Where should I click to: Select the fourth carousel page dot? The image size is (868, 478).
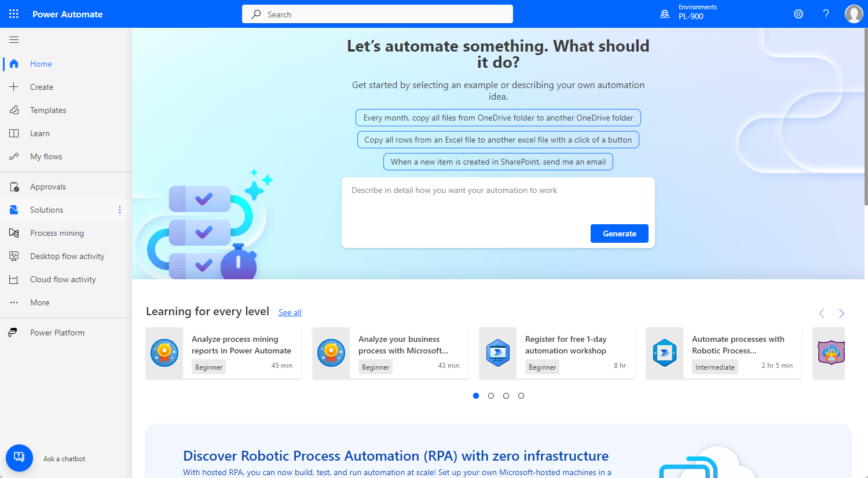521,396
